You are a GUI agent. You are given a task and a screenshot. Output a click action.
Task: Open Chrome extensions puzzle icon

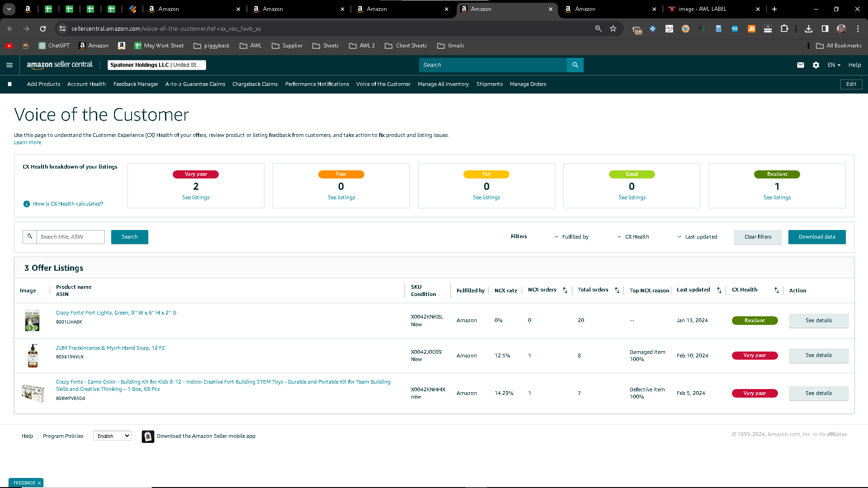coord(784,28)
